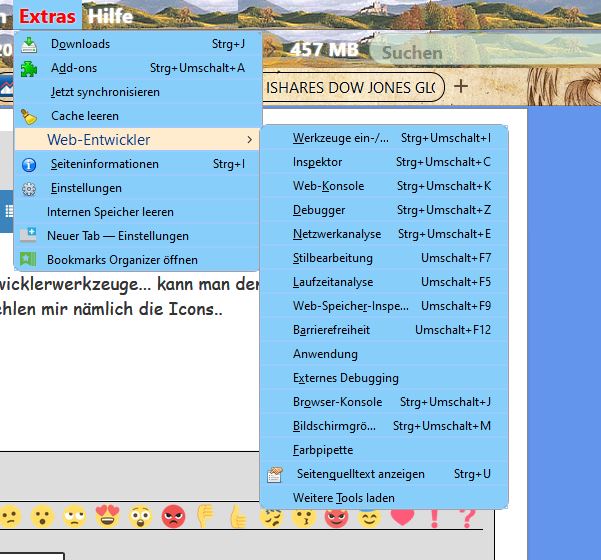The height and width of the screenshot is (560, 601).
Task: Open the Browser-Konsole
Action: tap(384, 402)
